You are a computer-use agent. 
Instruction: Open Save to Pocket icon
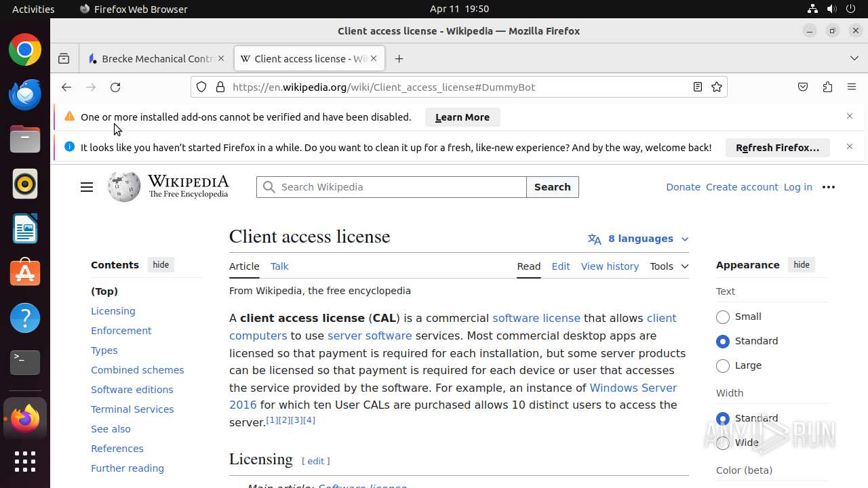click(x=803, y=87)
